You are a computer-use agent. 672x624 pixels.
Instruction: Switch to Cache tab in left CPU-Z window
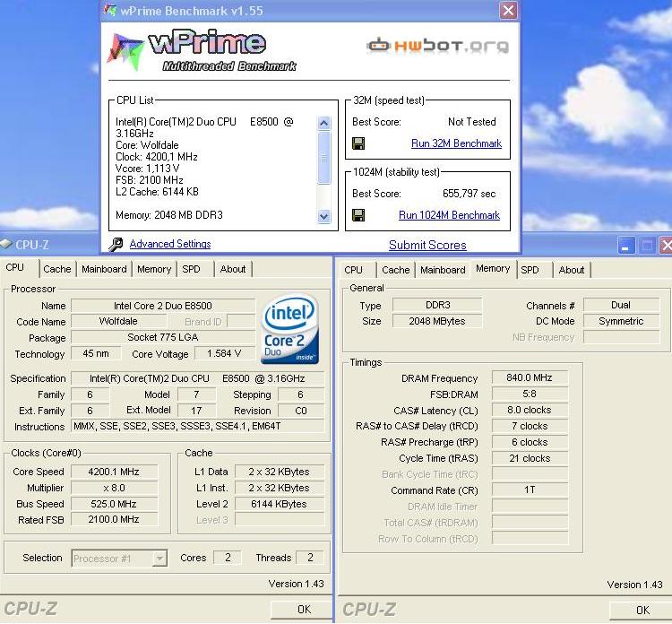[57, 269]
